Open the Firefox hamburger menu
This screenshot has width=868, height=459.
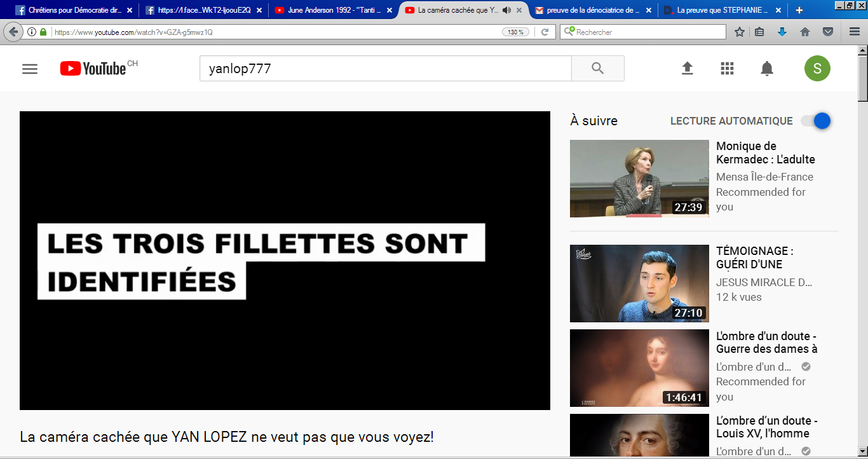coord(855,32)
